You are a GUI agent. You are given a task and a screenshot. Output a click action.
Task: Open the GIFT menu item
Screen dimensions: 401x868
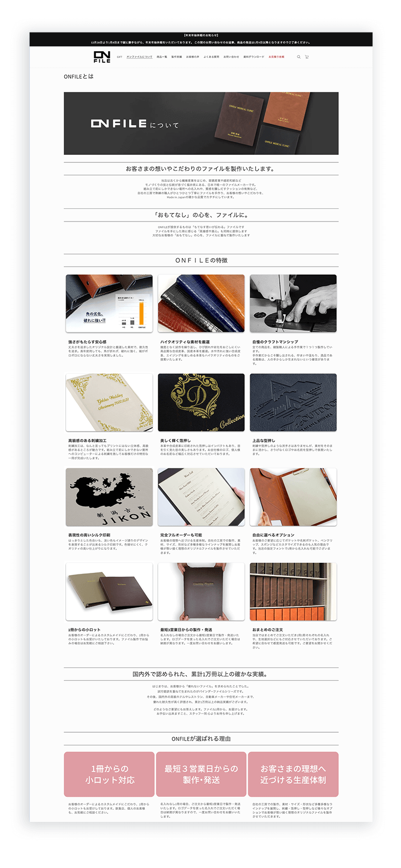120,57
